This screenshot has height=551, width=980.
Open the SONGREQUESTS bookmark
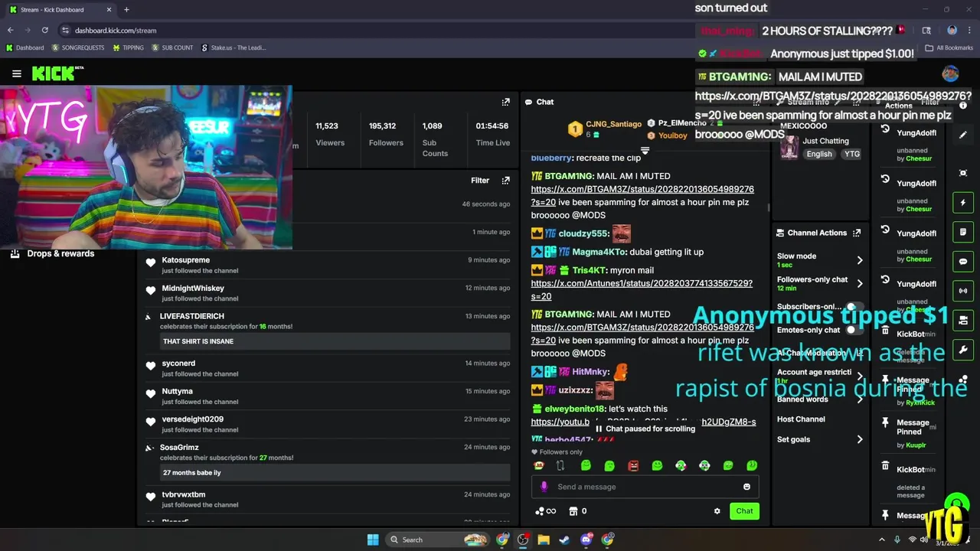point(78,47)
